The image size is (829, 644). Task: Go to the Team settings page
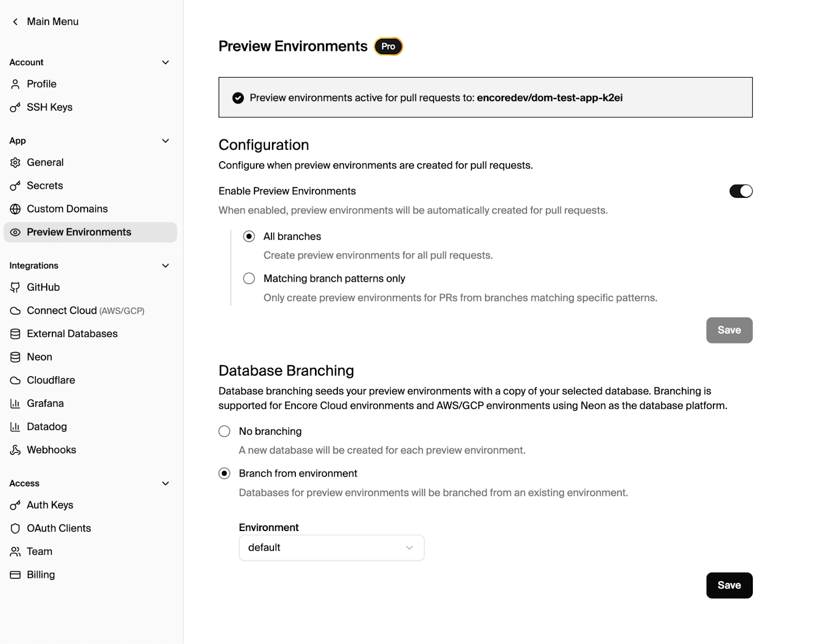[39, 551]
